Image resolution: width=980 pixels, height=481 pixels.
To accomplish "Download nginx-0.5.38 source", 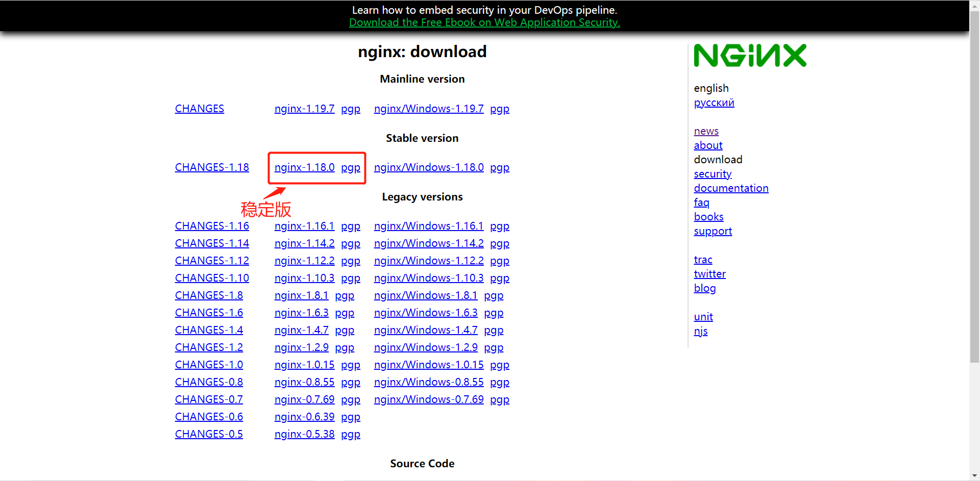I will click(x=304, y=434).
